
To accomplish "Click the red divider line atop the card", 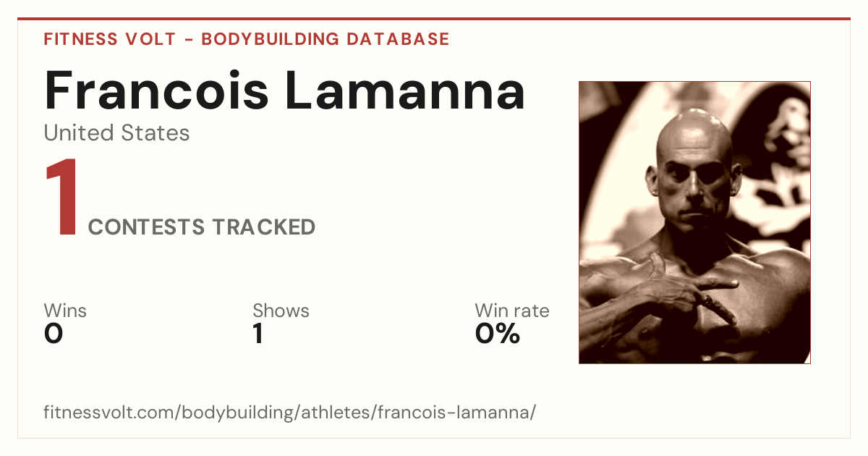I will tap(434, 19).
